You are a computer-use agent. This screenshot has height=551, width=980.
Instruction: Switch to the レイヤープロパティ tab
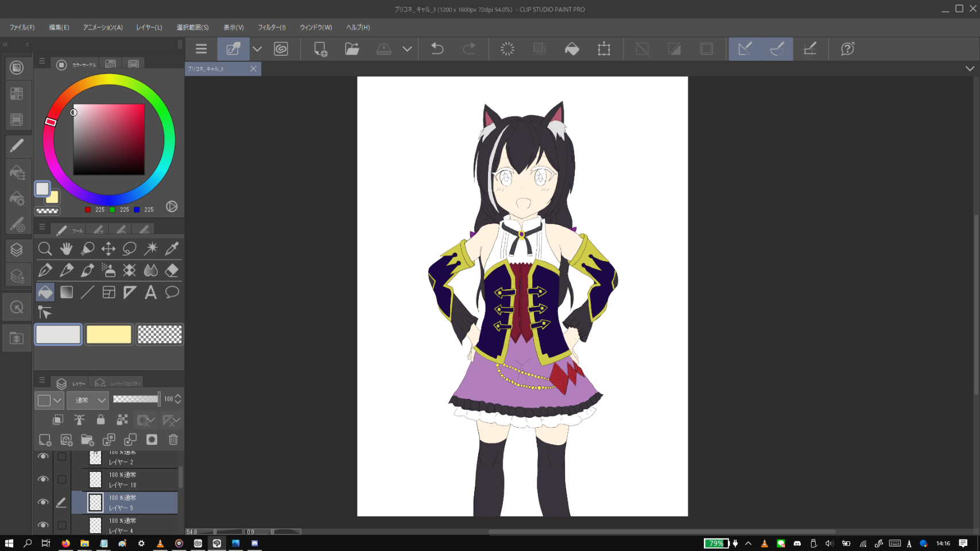[118, 383]
